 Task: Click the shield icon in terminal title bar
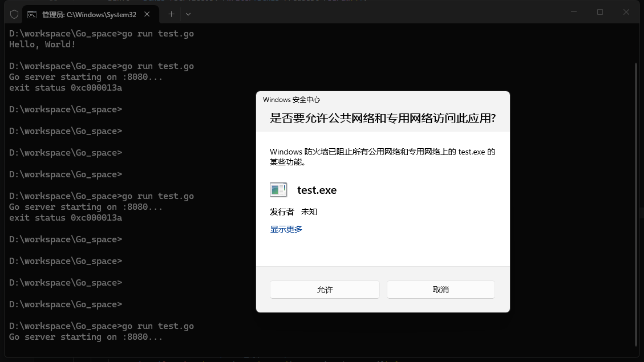pos(14,14)
